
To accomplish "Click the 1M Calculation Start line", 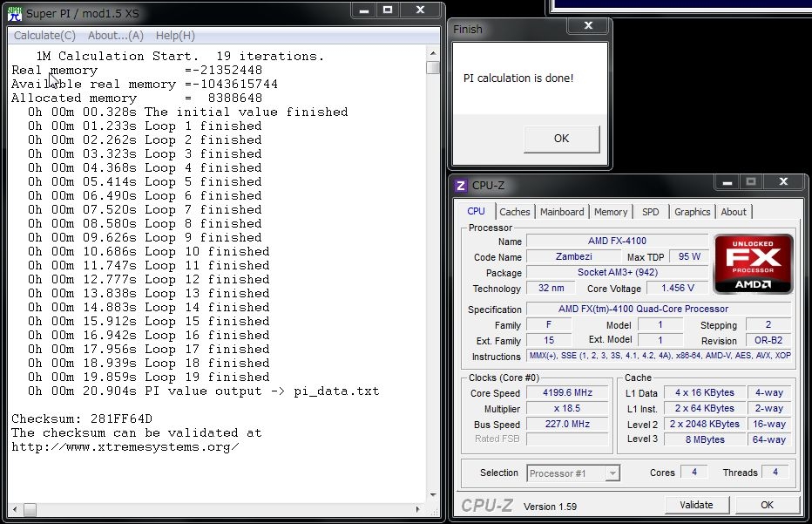I will tap(179, 56).
